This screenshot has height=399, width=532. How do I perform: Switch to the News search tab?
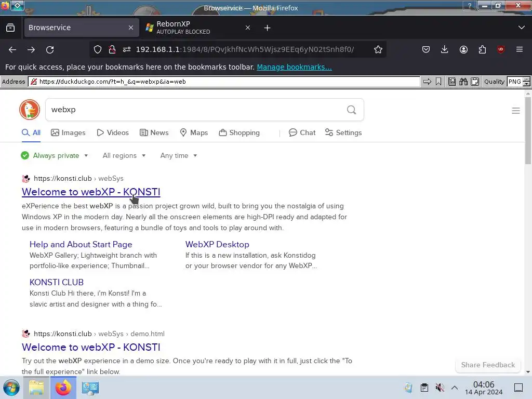(154, 132)
